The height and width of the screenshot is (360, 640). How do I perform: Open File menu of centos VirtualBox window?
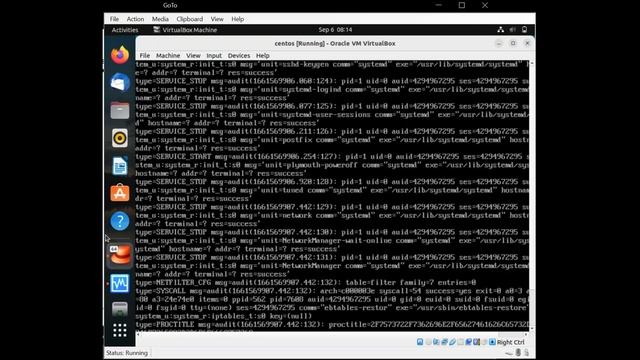(144, 56)
